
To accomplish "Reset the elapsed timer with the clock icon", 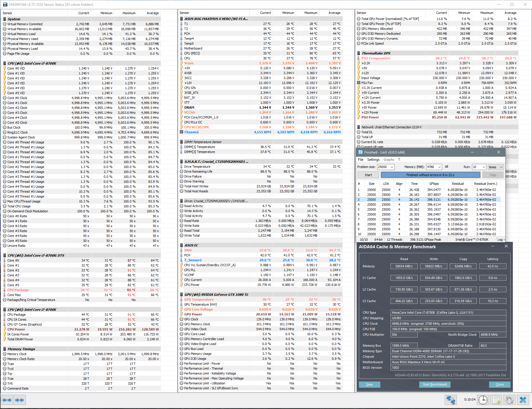I will (x=483, y=400).
